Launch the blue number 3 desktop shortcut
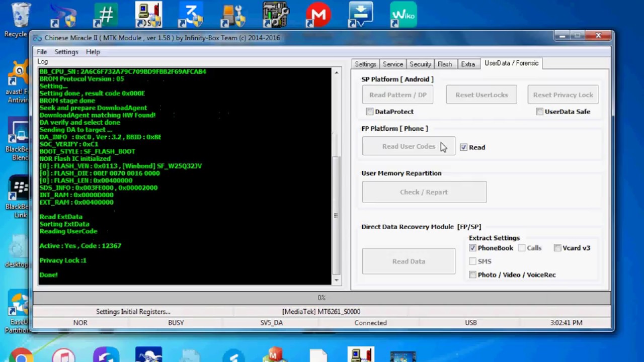The image size is (644, 362). tap(191, 15)
